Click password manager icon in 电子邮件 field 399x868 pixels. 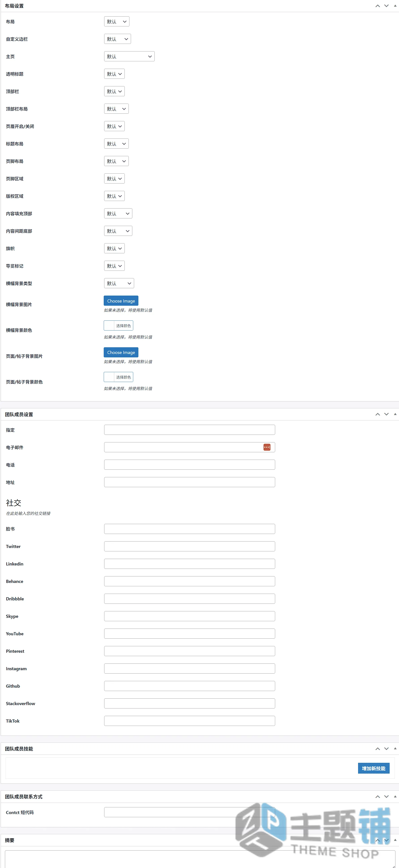(x=267, y=447)
